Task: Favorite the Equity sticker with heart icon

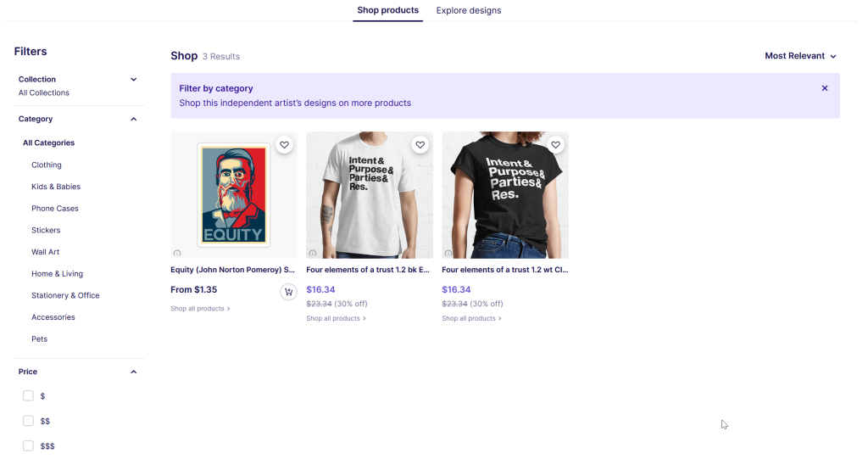Action: click(x=284, y=145)
